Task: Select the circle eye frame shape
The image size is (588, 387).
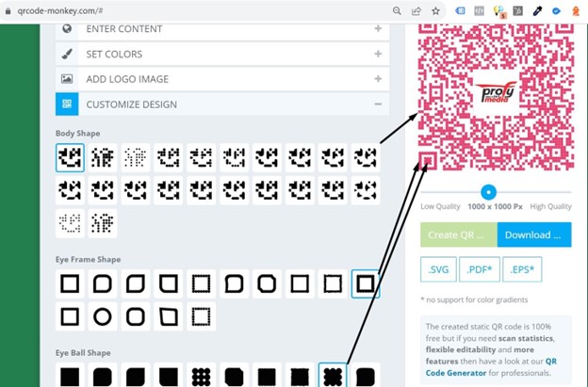Action: (103, 316)
